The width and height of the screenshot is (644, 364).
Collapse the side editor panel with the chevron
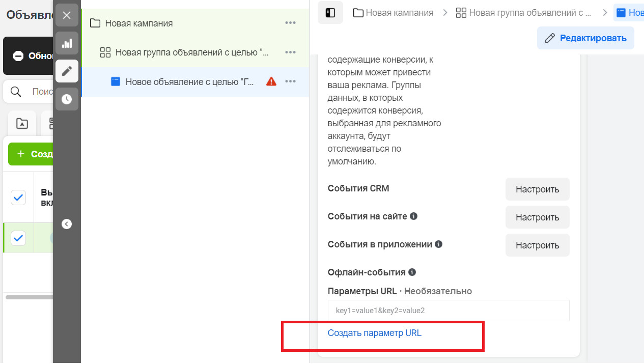coord(67,224)
